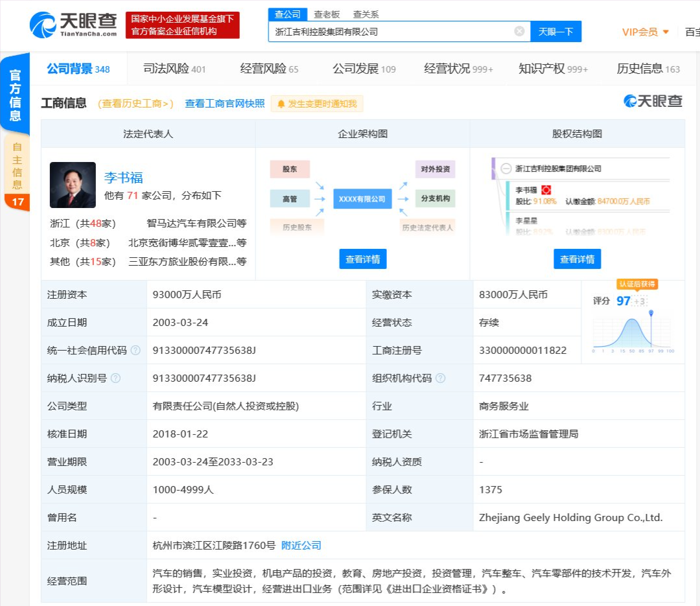Click the 认证后获得 badge above score

pos(637,284)
